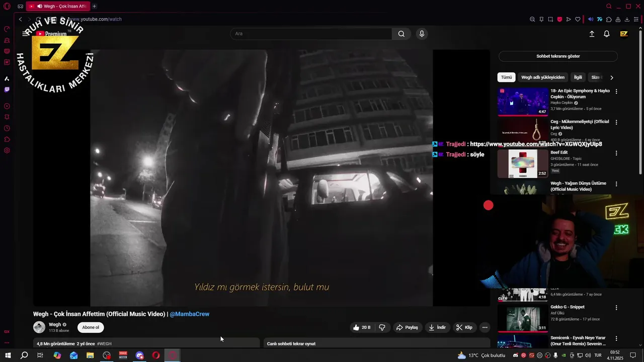
Task: Open options menu for Gekko G - Snippet
Action: (616, 308)
